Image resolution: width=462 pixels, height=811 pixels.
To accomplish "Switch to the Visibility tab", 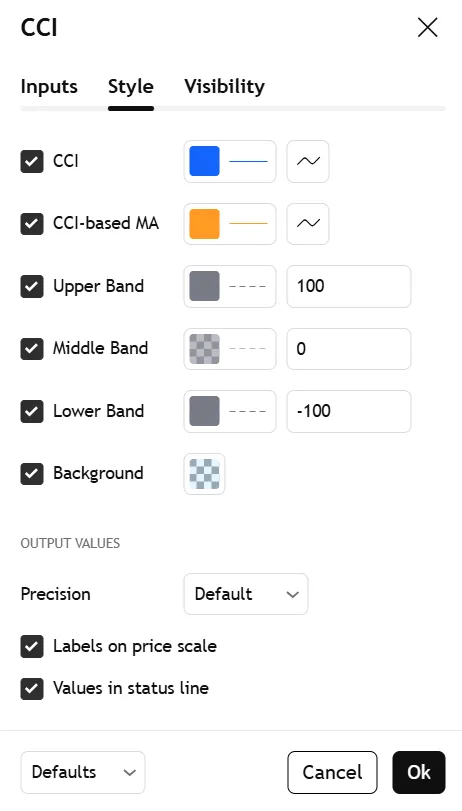I will pyautogui.click(x=225, y=86).
